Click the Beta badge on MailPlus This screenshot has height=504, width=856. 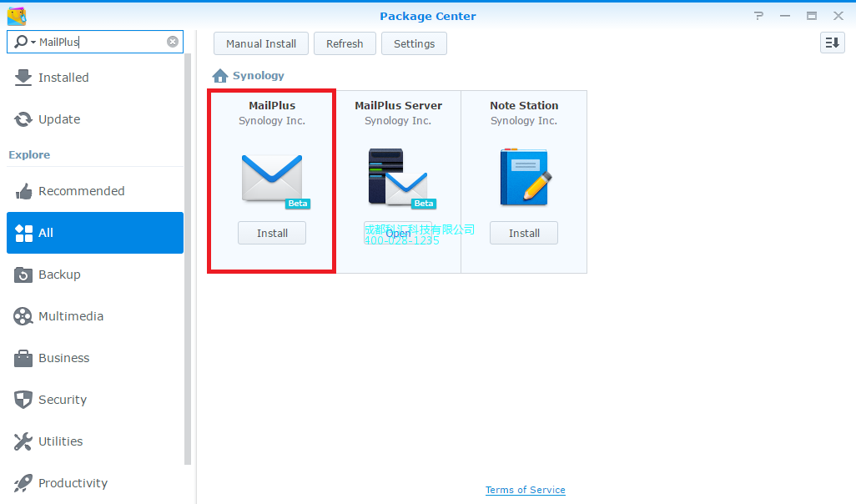[298, 203]
